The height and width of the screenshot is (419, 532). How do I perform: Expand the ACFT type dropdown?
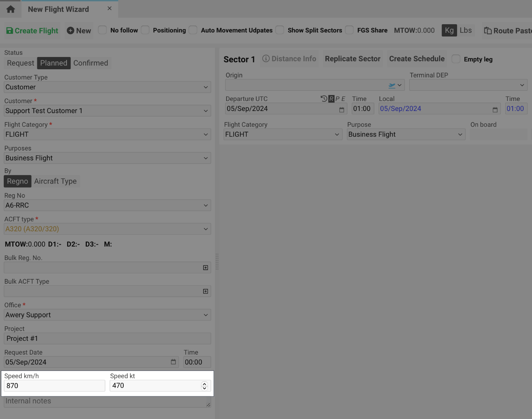click(x=206, y=229)
